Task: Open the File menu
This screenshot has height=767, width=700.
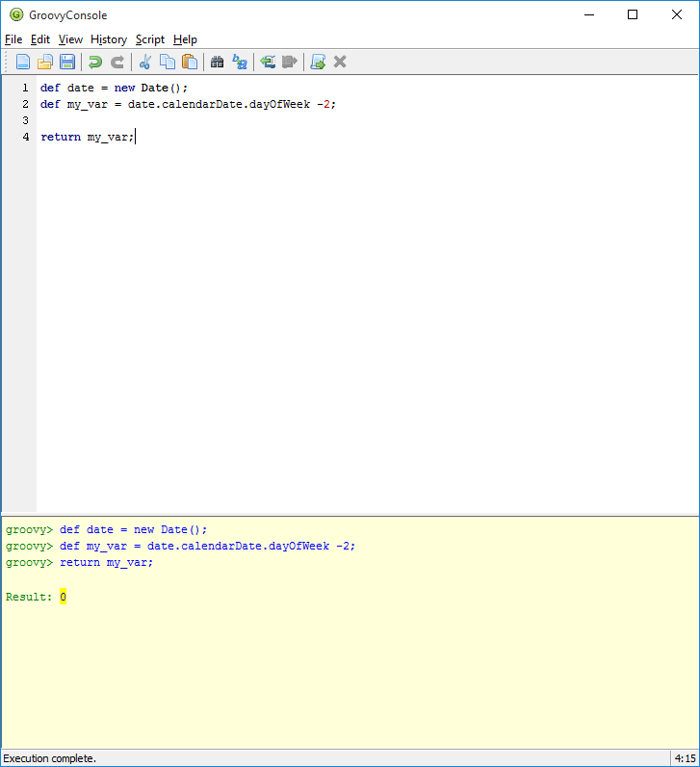Action: [13, 39]
